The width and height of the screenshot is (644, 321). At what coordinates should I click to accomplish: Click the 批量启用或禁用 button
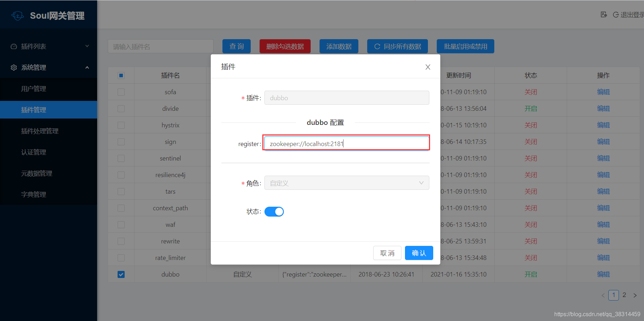[x=465, y=46]
